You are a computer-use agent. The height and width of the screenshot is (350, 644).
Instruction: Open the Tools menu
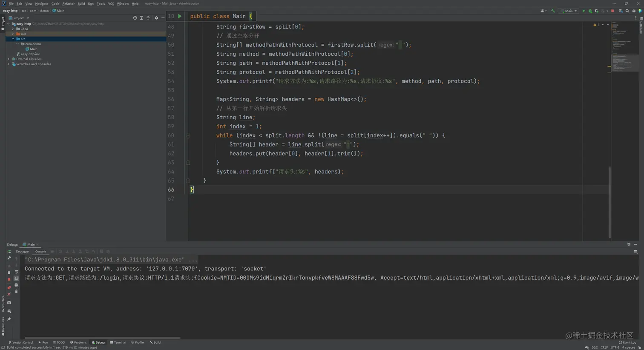tap(101, 3)
